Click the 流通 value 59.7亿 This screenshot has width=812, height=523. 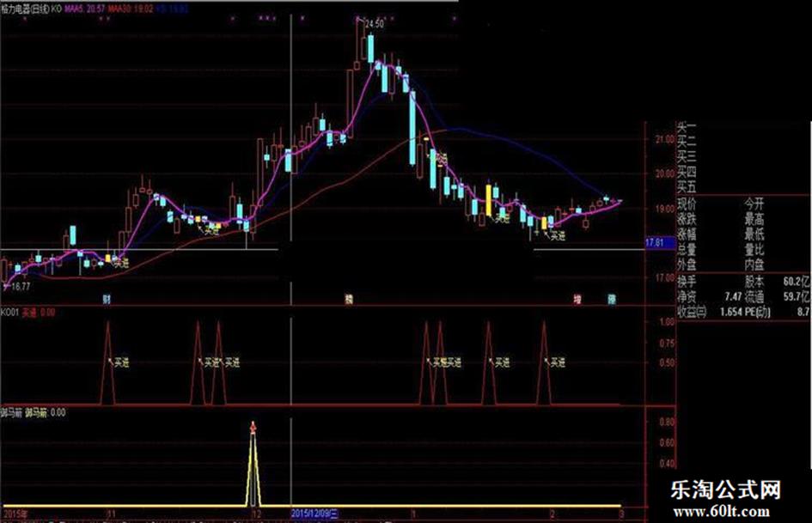click(796, 297)
